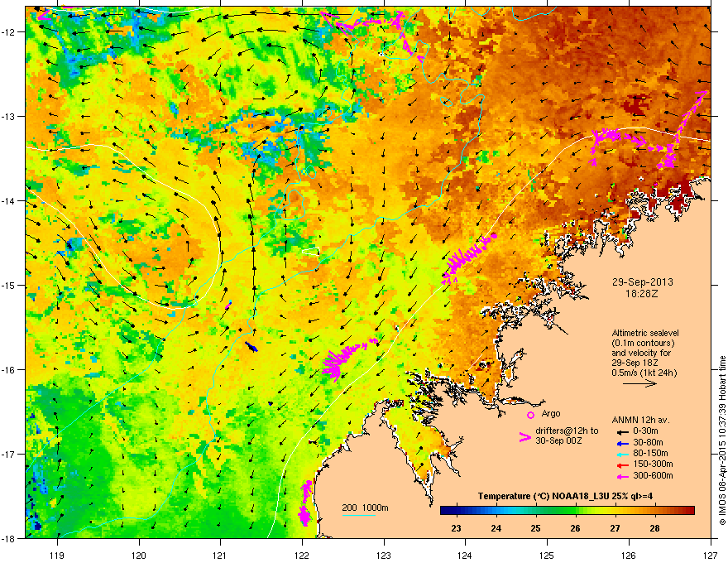The height and width of the screenshot is (563, 728).
Task: Select the cyan 80-150m arrow legend symbol
Action: (x=623, y=454)
